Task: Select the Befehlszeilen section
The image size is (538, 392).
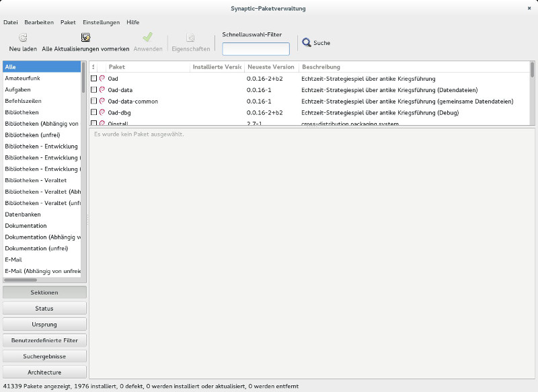Action: coord(42,101)
